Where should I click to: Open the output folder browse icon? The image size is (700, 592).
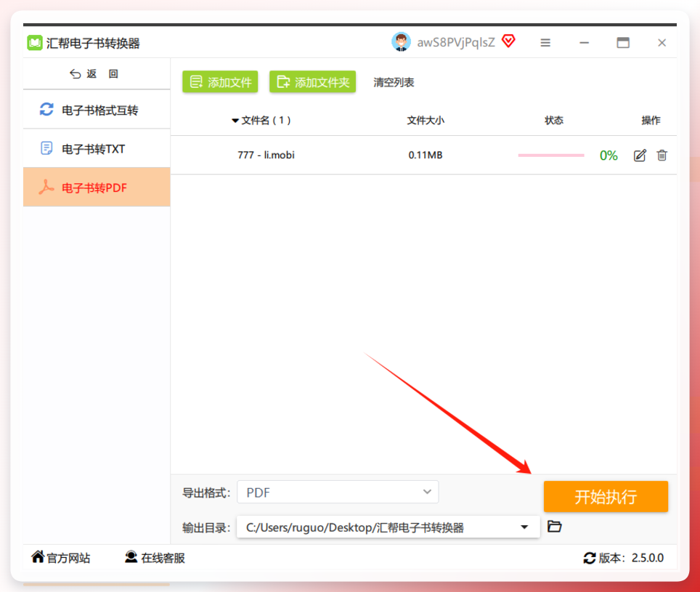[x=555, y=527]
